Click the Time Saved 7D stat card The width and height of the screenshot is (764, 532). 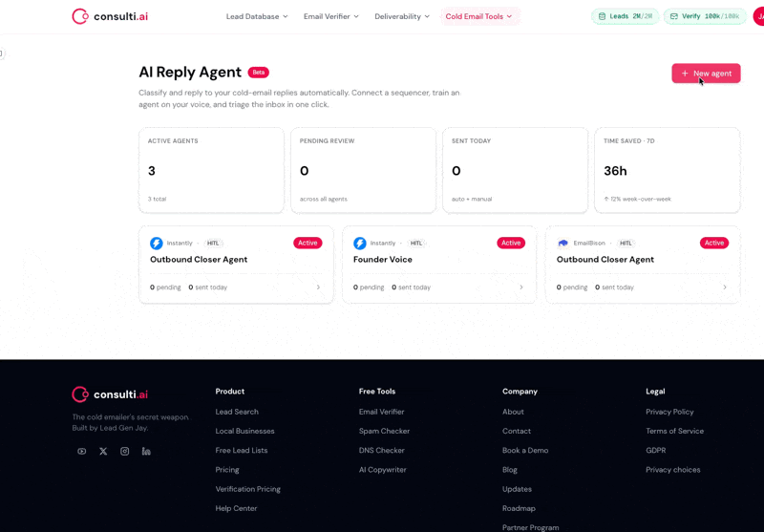tap(667, 170)
